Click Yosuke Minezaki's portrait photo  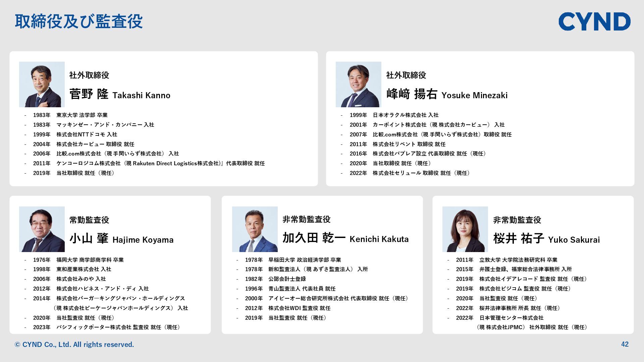pyautogui.click(x=359, y=84)
